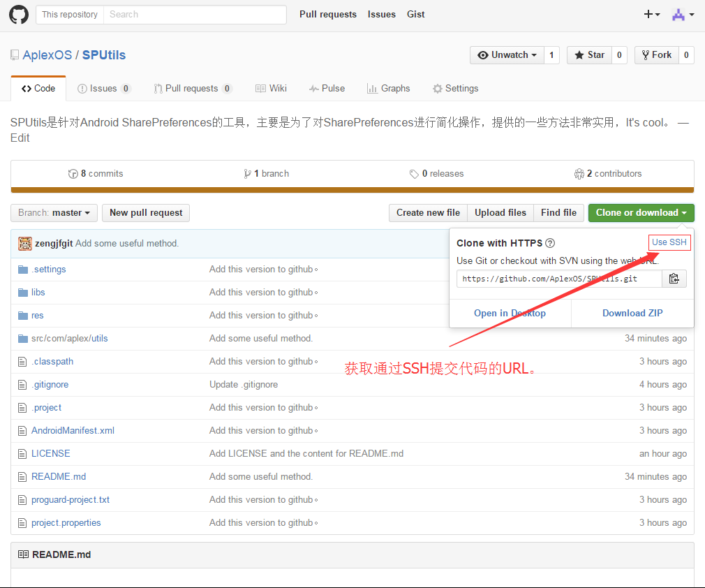705x588 pixels.
Task: View the 2 contributors page
Action: (608, 174)
